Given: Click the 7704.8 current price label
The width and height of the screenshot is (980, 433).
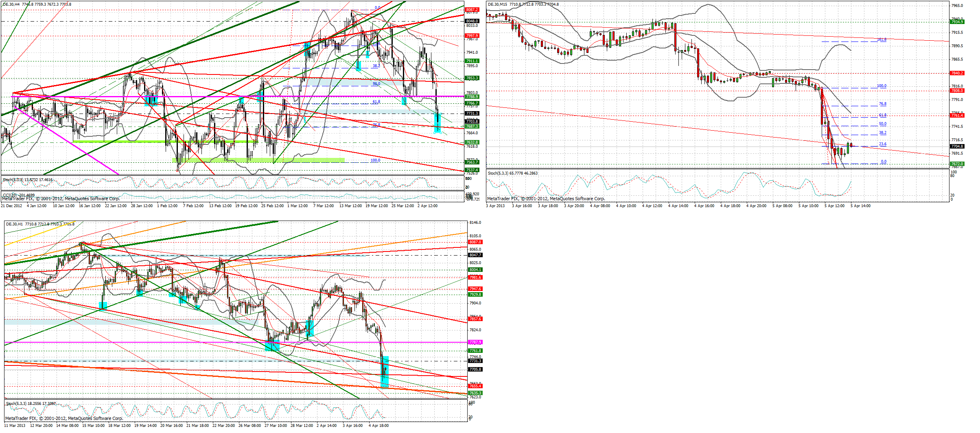Looking at the screenshot, I should 957,146.
